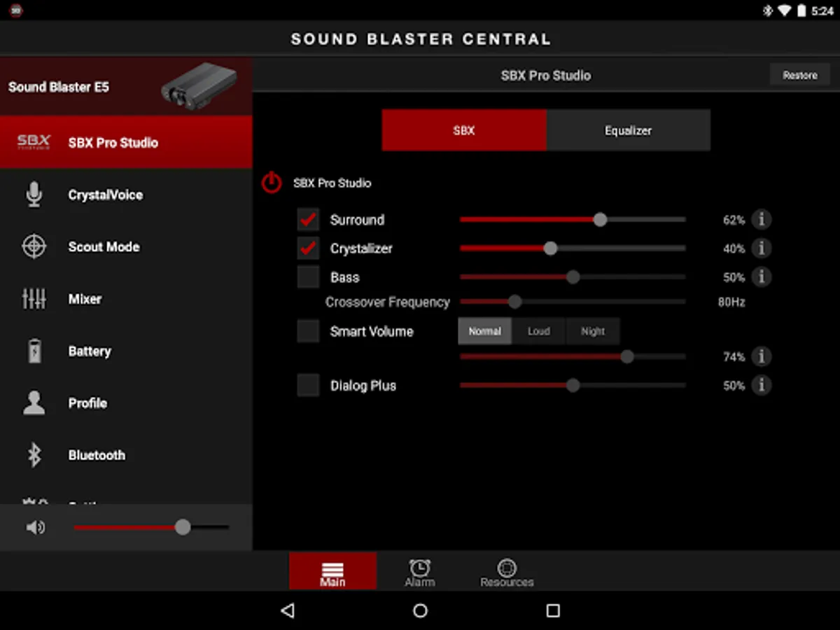Click the Bass slider handle

click(x=573, y=277)
